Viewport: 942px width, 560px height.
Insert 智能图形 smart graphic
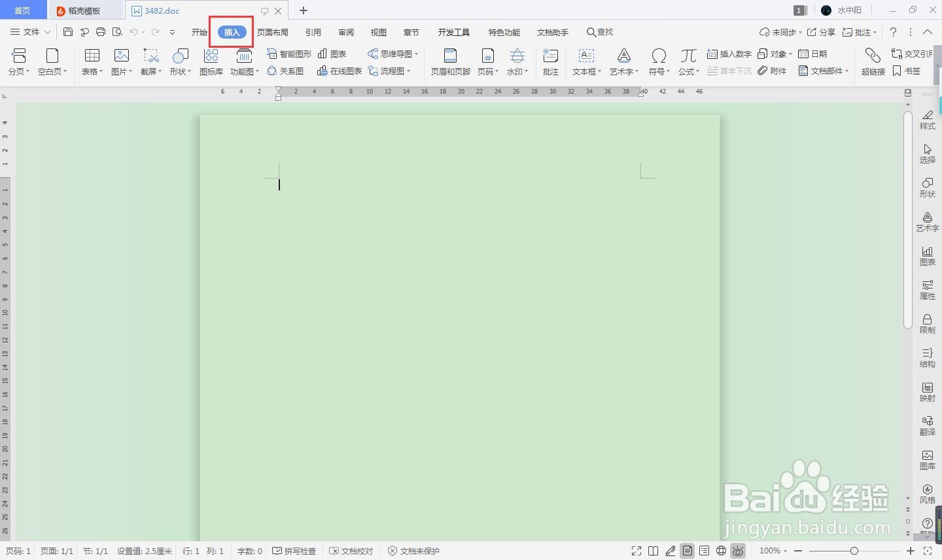[x=289, y=54]
